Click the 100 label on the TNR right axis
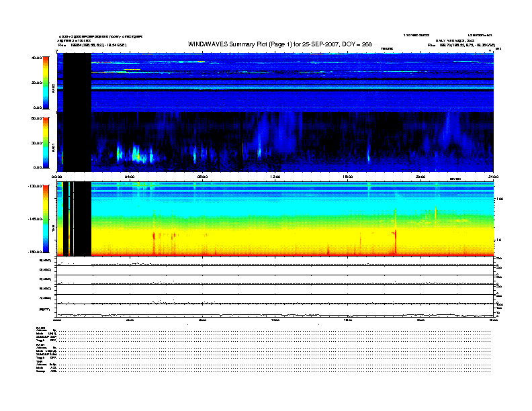 point(500,199)
